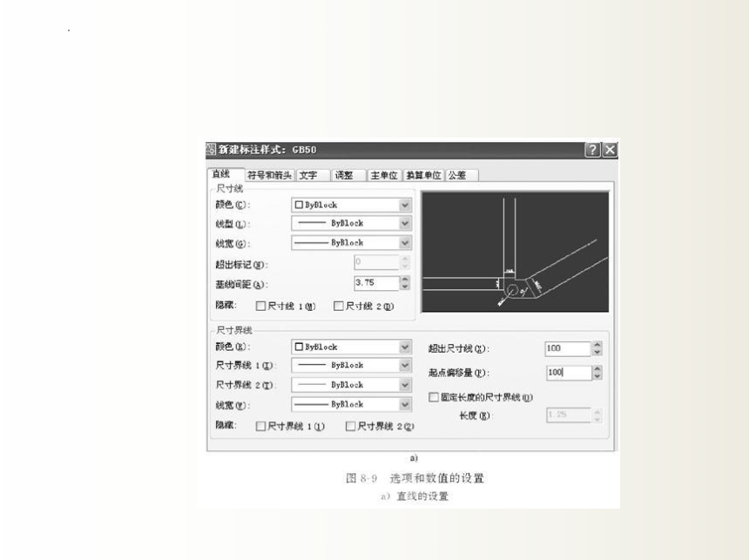Viewport: 749px width, 560px height.
Task: Click the ByBlock color swatch for 尺寸线
Action: 299,205
